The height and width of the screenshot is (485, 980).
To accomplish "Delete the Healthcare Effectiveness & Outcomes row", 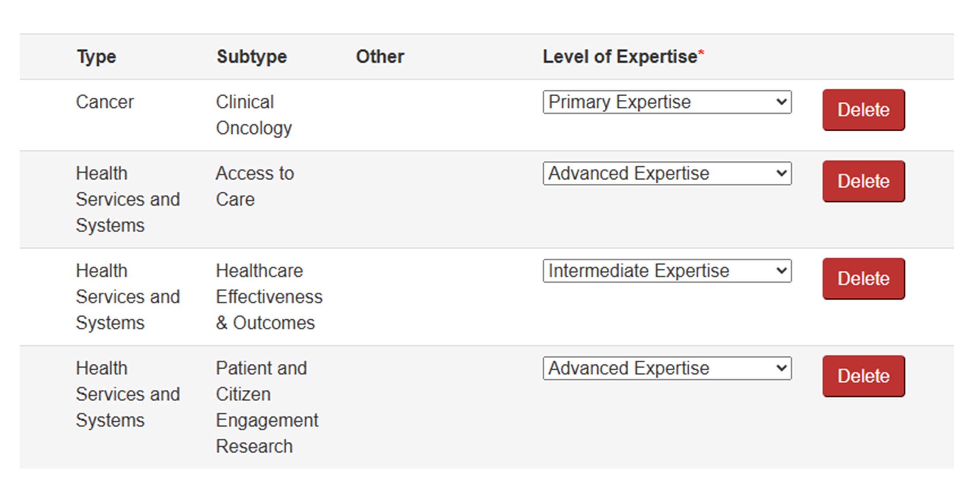I will pos(863,279).
